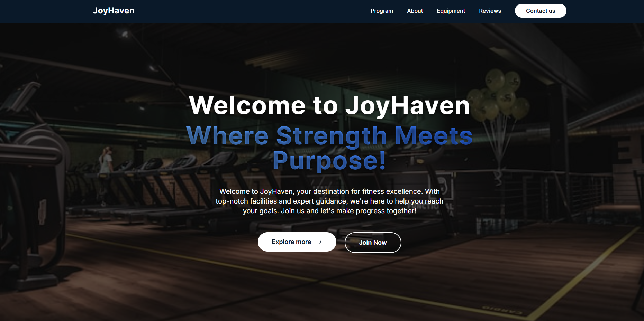The width and height of the screenshot is (644, 321).
Task: Go to Program nav item
Action: (x=382, y=11)
